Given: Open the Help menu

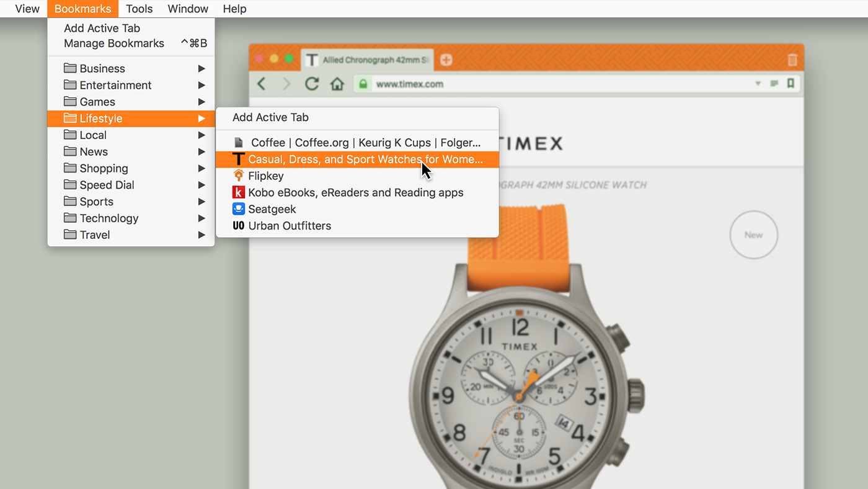Looking at the screenshot, I should pos(235,9).
